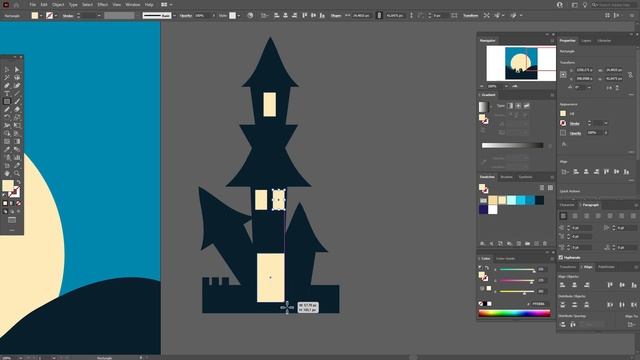
Task: Select the Hand tool
Action: click(7, 173)
